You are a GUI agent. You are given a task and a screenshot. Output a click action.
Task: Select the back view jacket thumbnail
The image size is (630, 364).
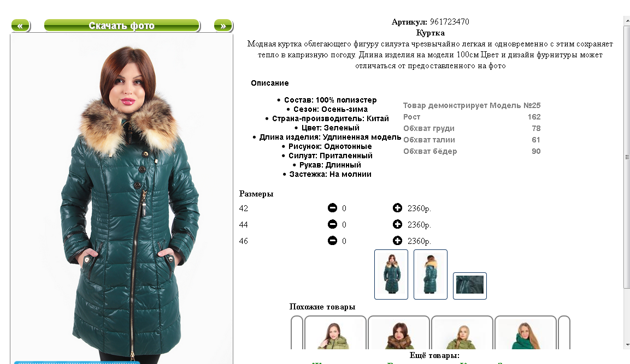point(431,275)
